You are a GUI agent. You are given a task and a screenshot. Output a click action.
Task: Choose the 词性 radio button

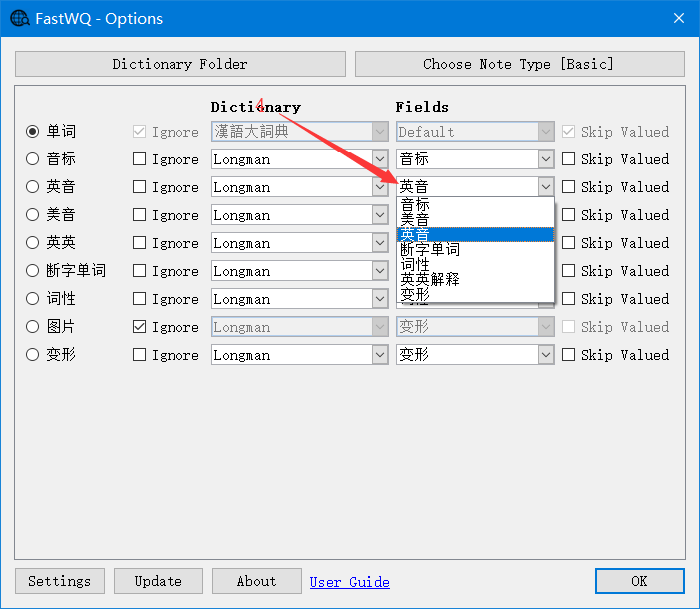click(33, 299)
